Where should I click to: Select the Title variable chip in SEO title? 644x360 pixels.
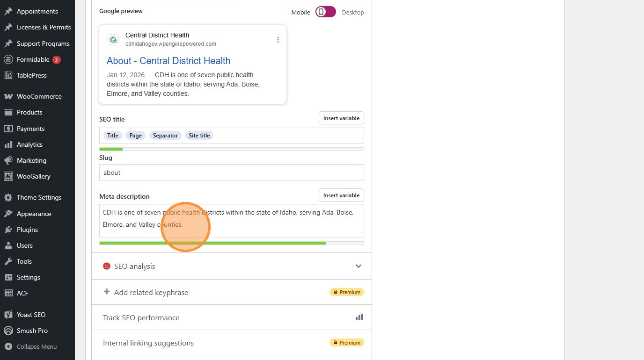(x=113, y=136)
